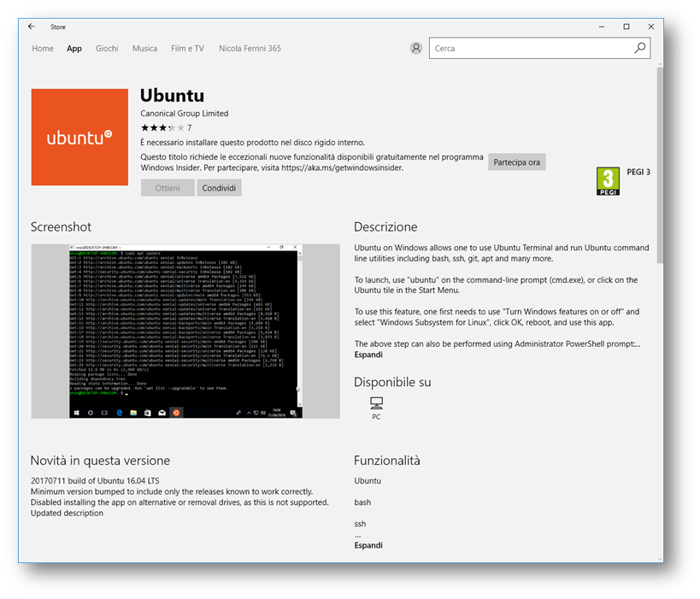
Task: Open the Ubuntu terminal screenshot thumbnail
Action: [x=185, y=332]
